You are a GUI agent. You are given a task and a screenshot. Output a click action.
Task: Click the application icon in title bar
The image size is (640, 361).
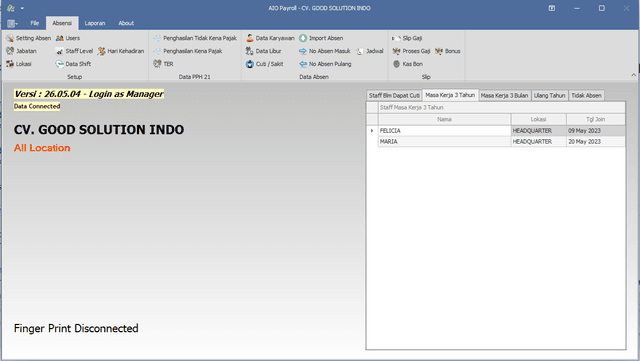click(x=11, y=8)
